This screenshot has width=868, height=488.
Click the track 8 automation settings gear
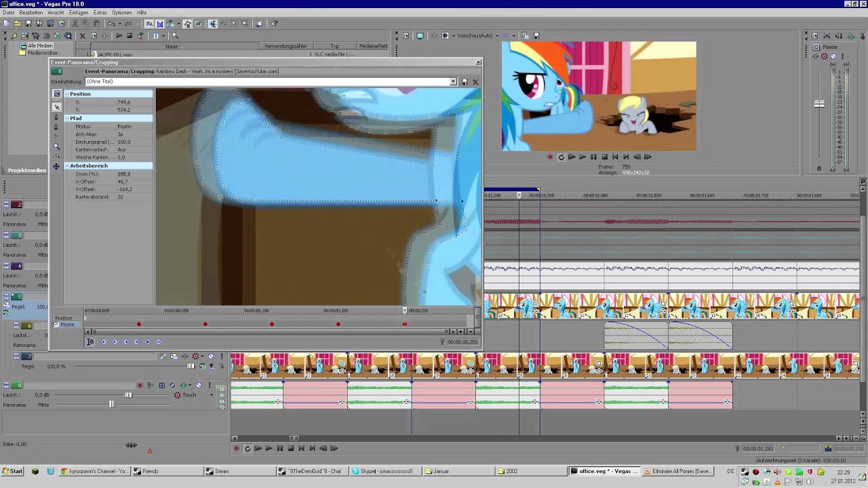point(178,394)
